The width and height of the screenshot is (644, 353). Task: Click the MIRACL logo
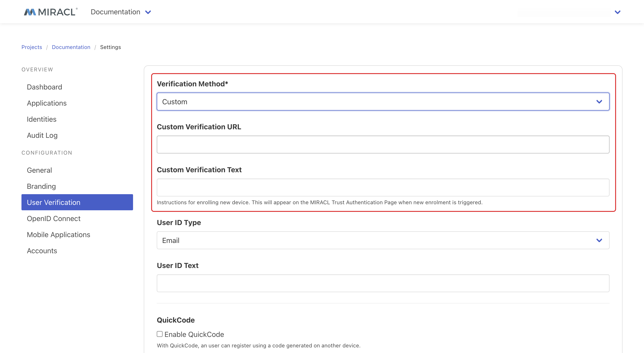(x=51, y=12)
